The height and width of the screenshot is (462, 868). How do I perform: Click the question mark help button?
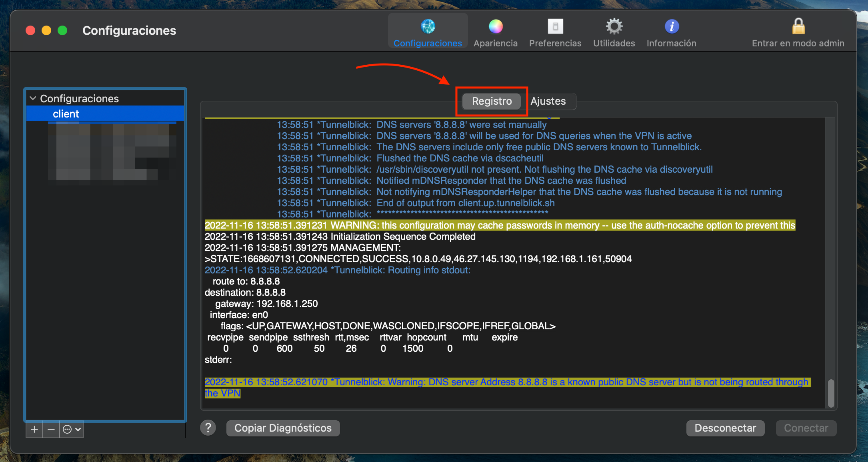tap(208, 428)
